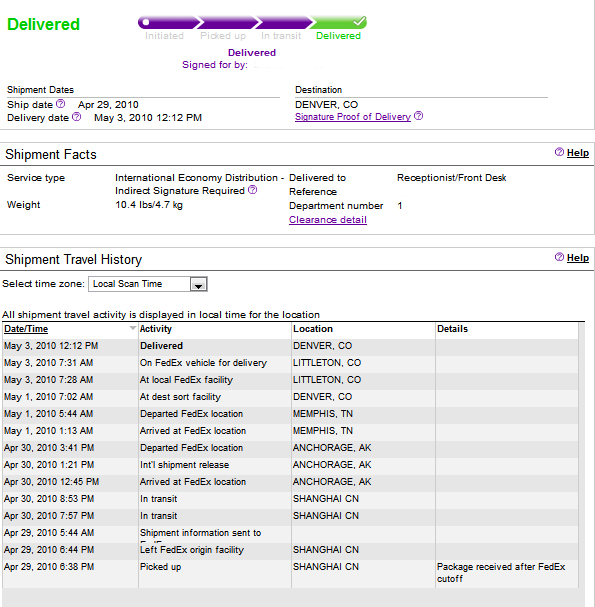Click the Initiated progress step
The width and height of the screenshot is (595, 607).
point(164,36)
